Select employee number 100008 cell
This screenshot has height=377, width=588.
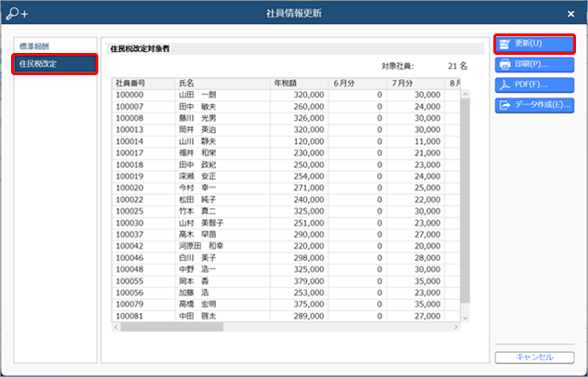point(143,118)
